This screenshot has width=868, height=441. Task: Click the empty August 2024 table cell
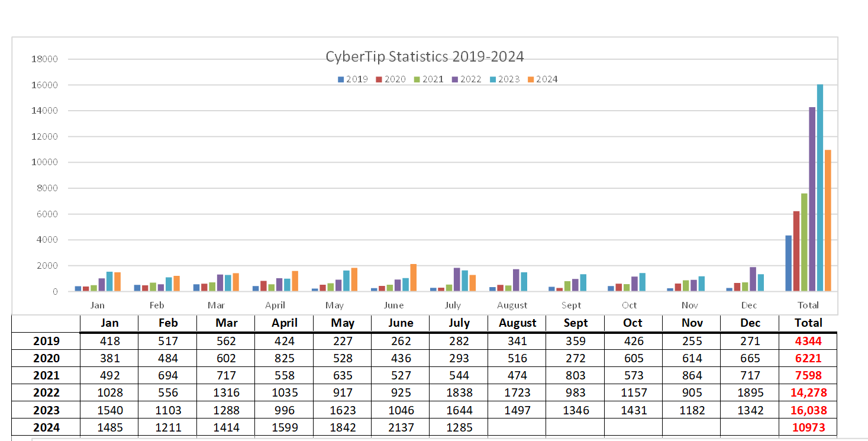pos(517,427)
